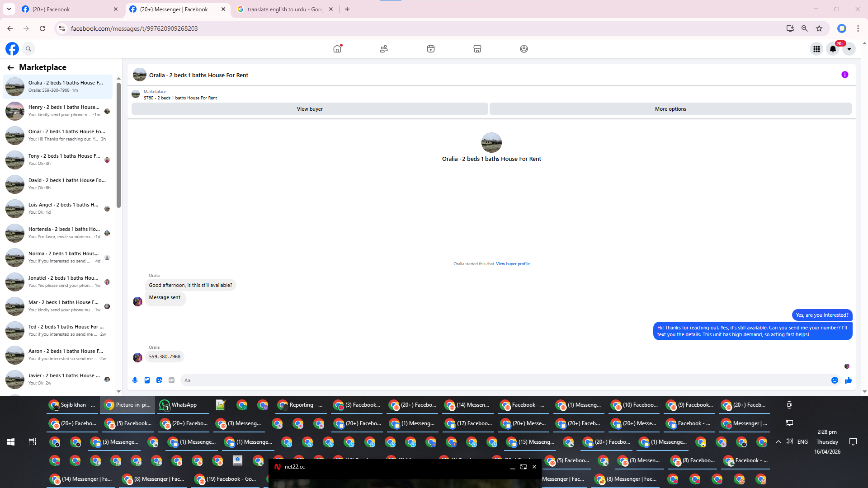The height and width of the screenshot is (488, 868).
Task: Open Mar conversation in the list
Action: (58, 306)
